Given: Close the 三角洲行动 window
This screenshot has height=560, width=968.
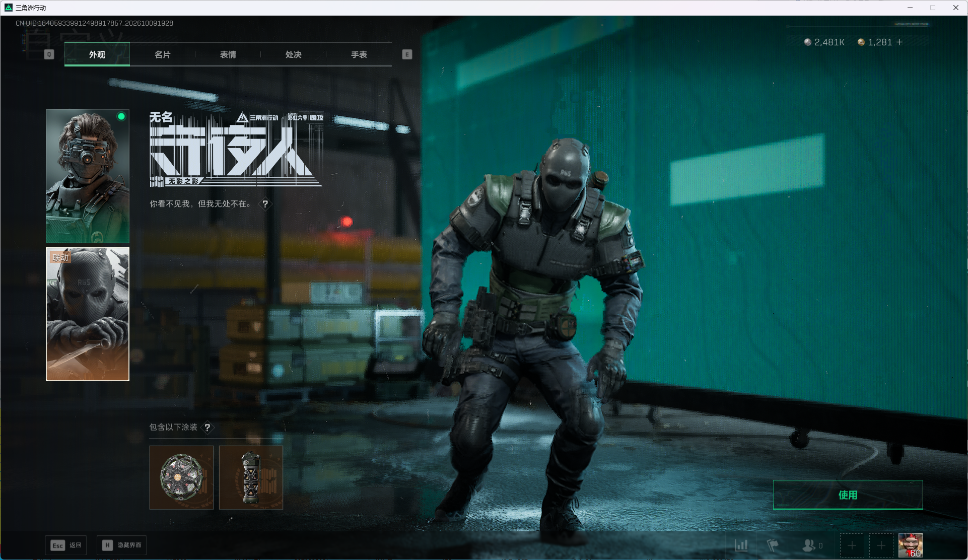Looking at the screenshot, I should click(x=955, y=8).
